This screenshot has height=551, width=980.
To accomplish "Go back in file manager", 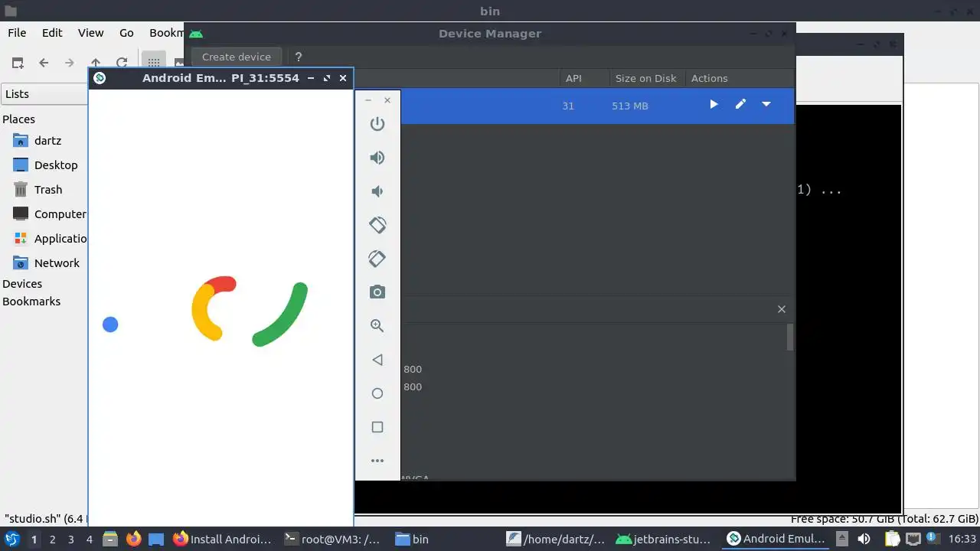I will pos(44,63).
